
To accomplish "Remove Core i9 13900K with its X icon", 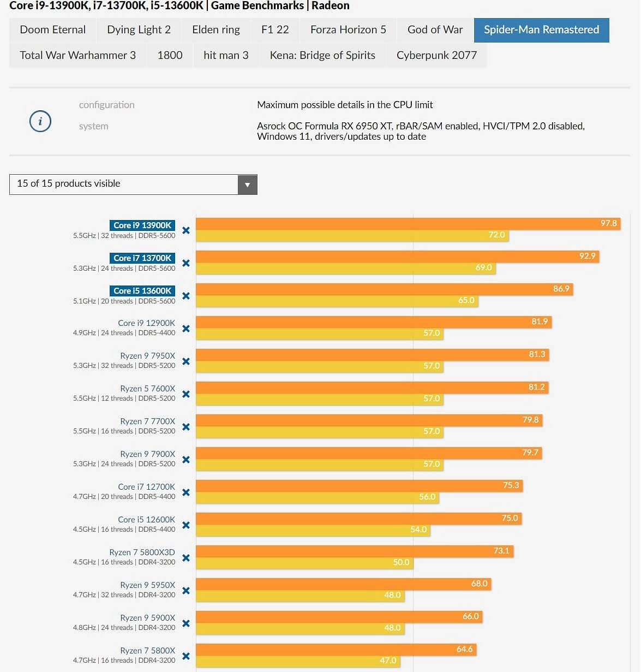I will (x=186, y=230).
